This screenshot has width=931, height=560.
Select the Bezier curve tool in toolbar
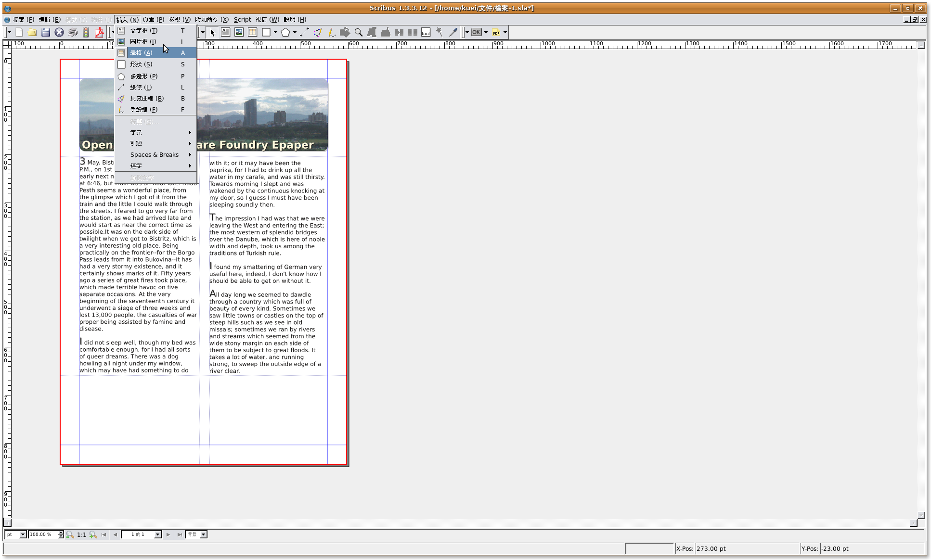317,32
